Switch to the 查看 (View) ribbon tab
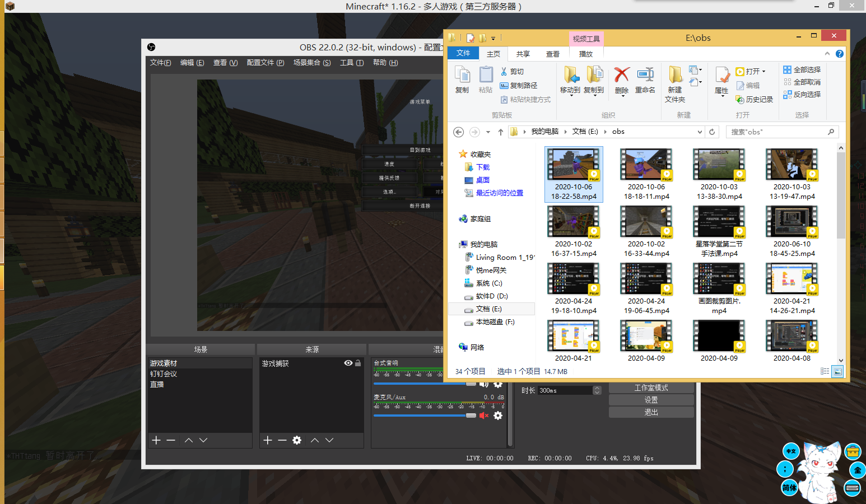The image size is (866, 504). point(553,54)
